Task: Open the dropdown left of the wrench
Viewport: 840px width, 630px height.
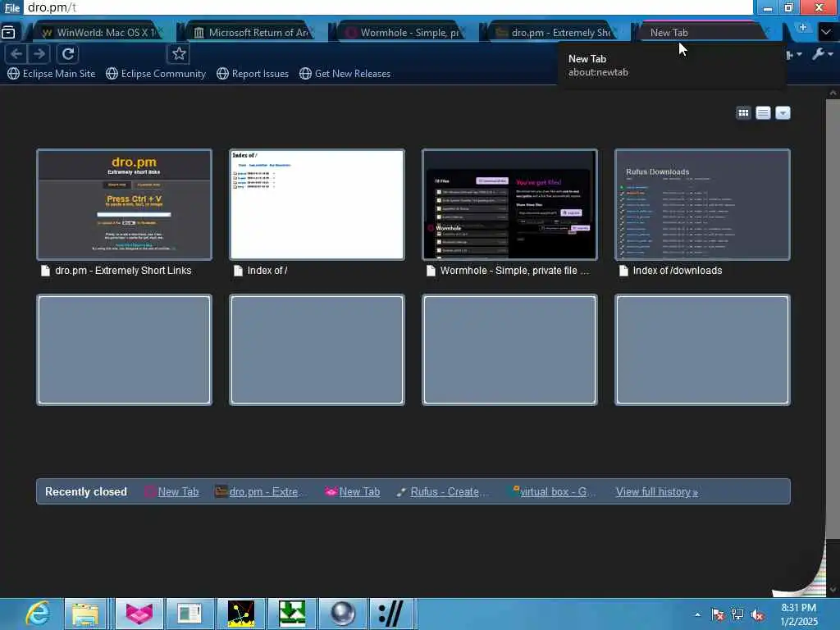Action: [794, 54]
